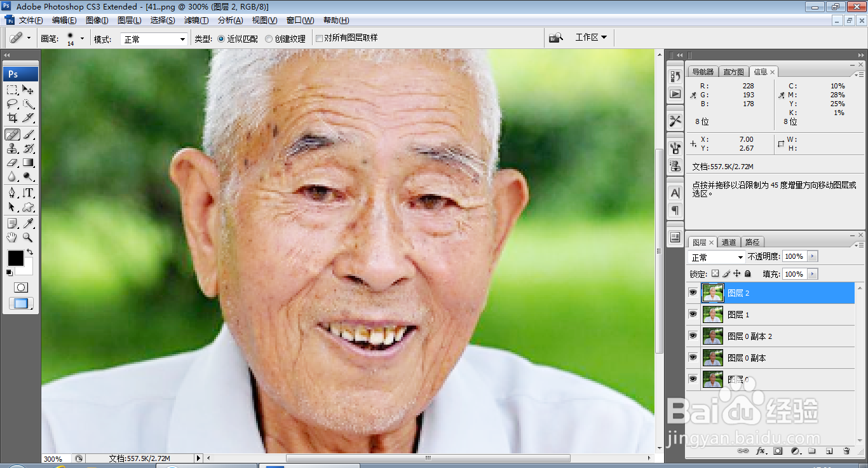Hide 图层 1 visibility eye

(693, 315)
